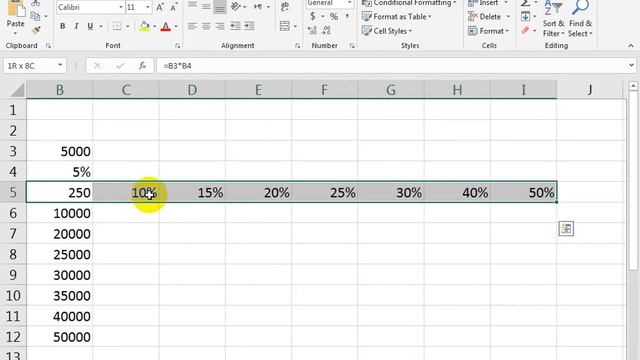Open the Underline style dropdown arrow
Image resolution: width=640 pixels, height=360 pixels.
click(x=101, y=27)
